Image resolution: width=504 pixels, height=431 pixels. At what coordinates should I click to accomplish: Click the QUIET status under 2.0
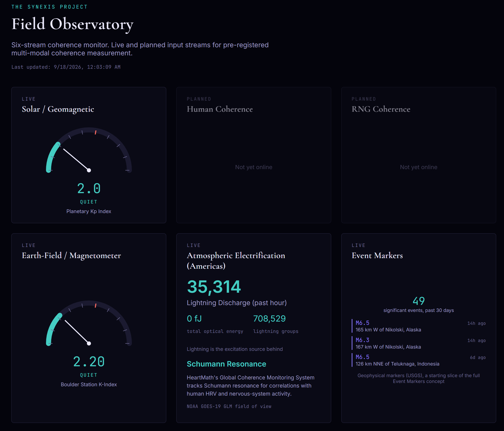coord(89,202)
